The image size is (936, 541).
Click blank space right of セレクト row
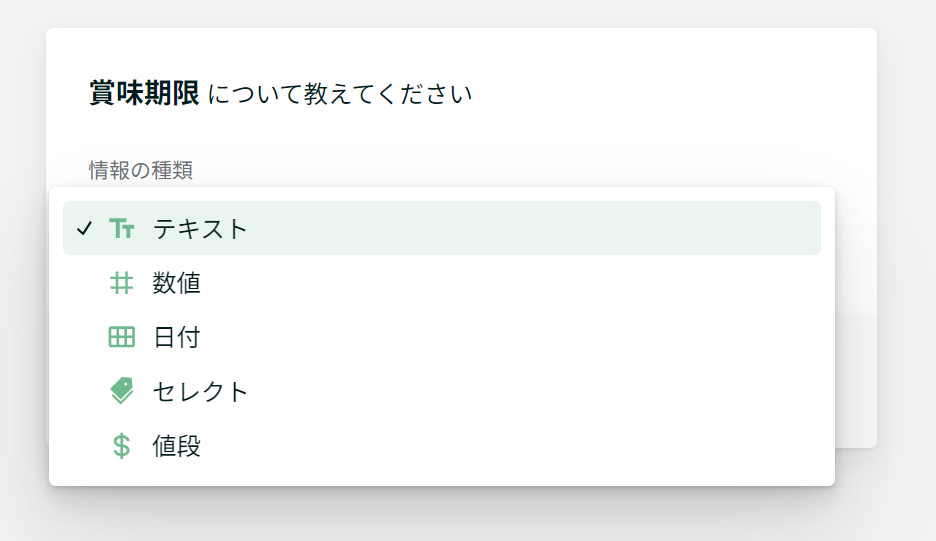[537, 391]
